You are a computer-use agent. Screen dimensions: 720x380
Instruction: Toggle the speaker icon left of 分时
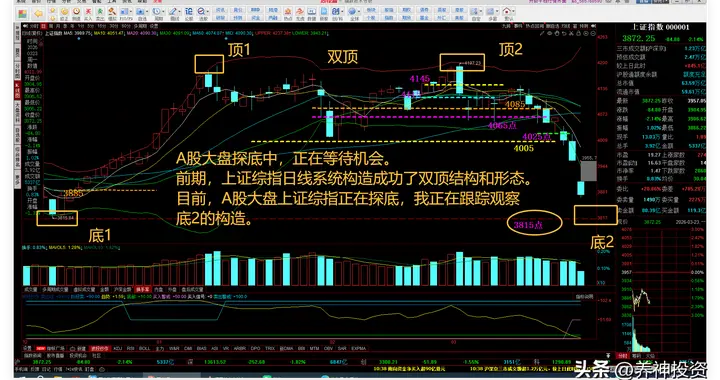coord(25,26)
